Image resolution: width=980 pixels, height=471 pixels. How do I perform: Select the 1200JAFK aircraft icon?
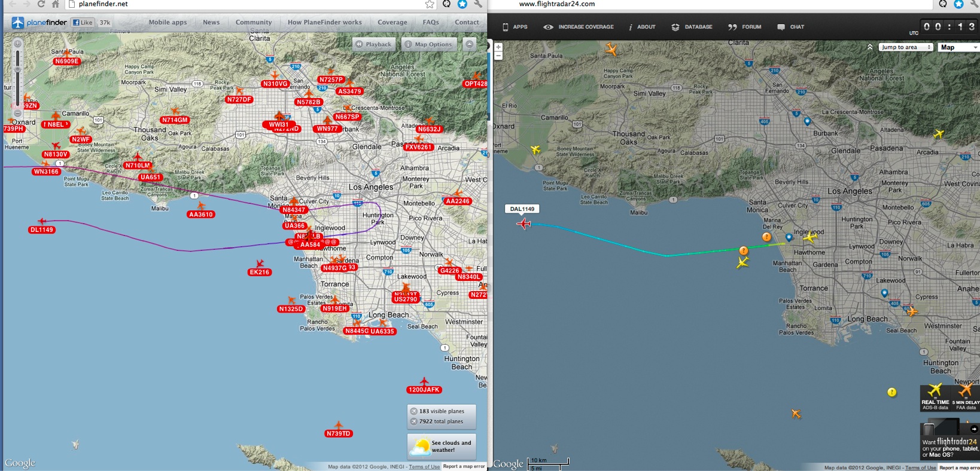[424, 381]
